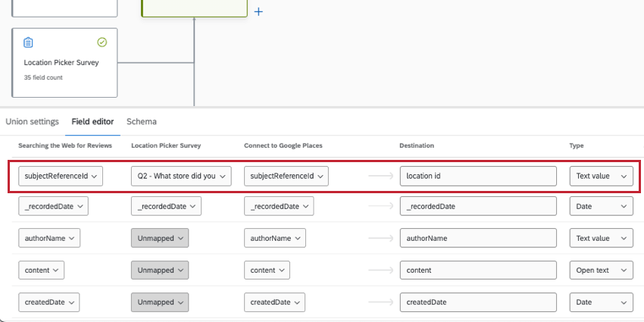Select the Field editor tab
This screenshot has height=322, width=644.
pos(92,121)
